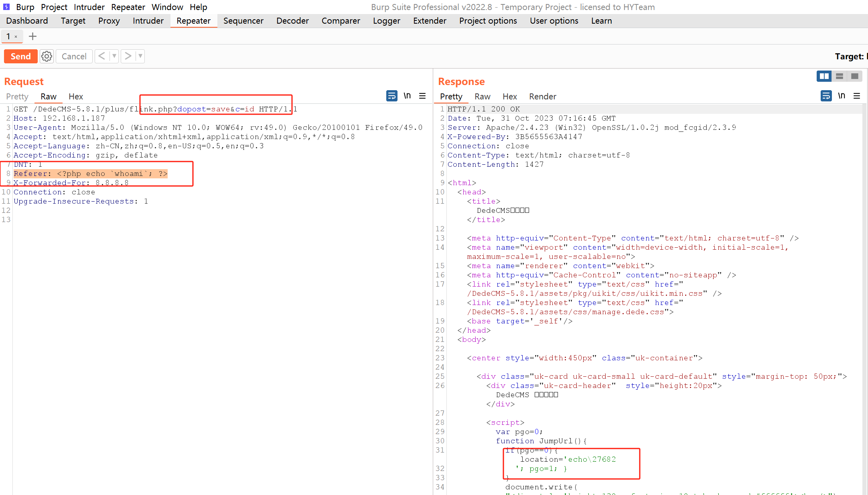The height and width of the screenshot is (495, 868).
Task: Click location='echo\27682 line in response
Action: (x=568, y=459)
